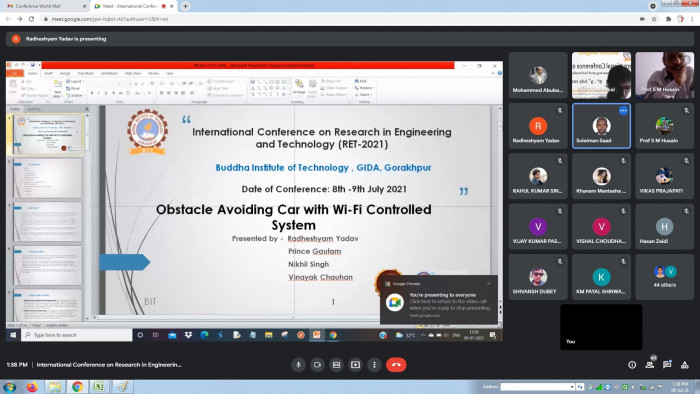
Task: Toggle captions in the meeting bar
Action: (336, 365)
